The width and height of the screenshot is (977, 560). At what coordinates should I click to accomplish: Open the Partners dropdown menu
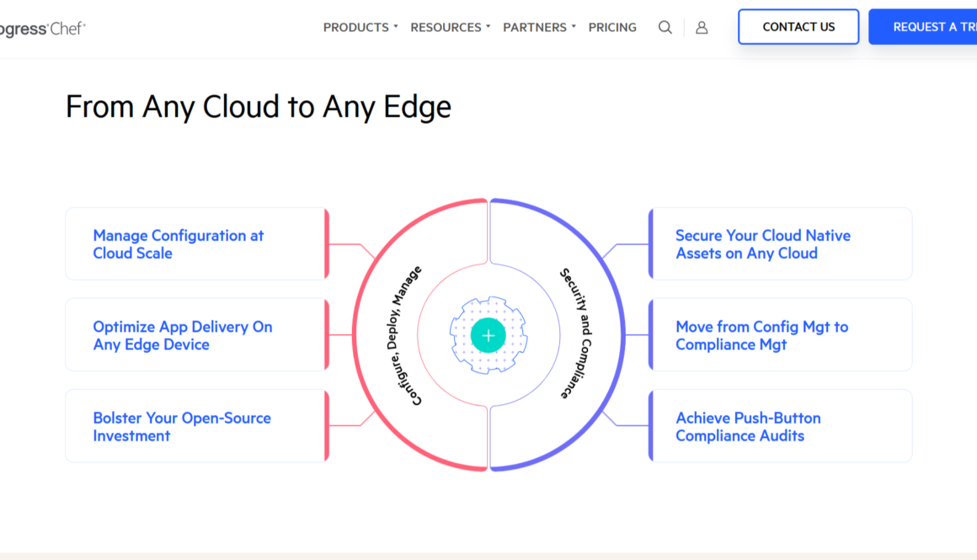[539, 27]
